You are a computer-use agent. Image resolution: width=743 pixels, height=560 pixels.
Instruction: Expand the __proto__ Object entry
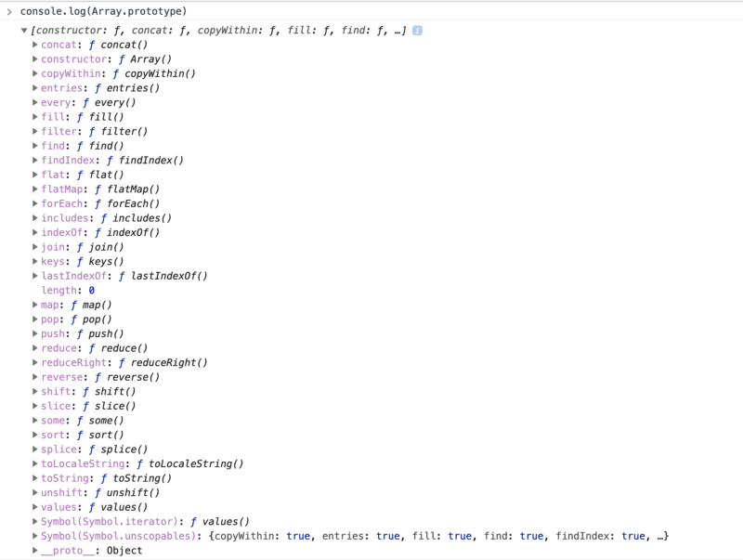tap(35, 551)
